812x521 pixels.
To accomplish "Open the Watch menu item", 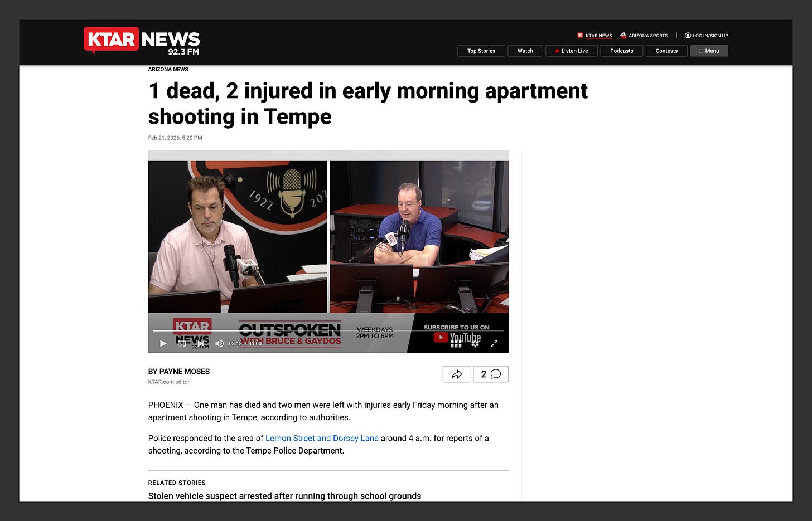I will [x=525, y=51].
